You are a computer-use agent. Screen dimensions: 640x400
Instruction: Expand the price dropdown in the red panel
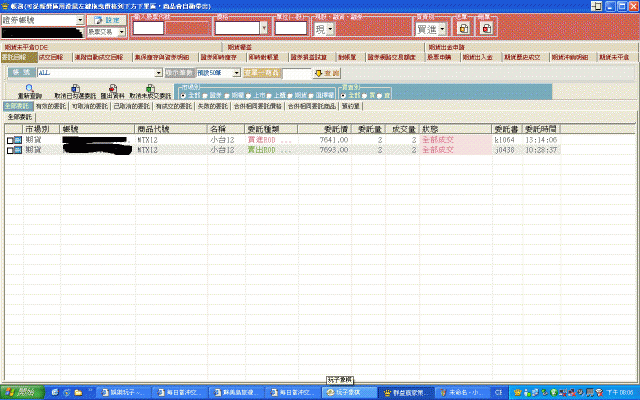[264, 28]
